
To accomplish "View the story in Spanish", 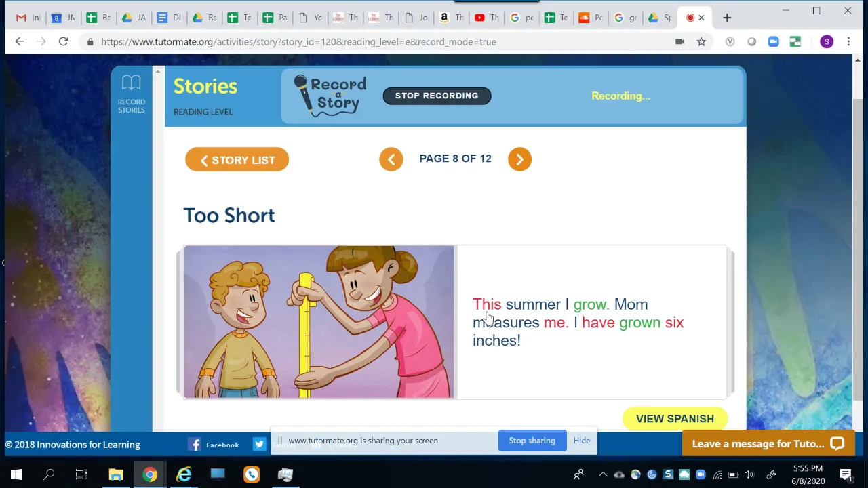I will [x=675, y=419].
